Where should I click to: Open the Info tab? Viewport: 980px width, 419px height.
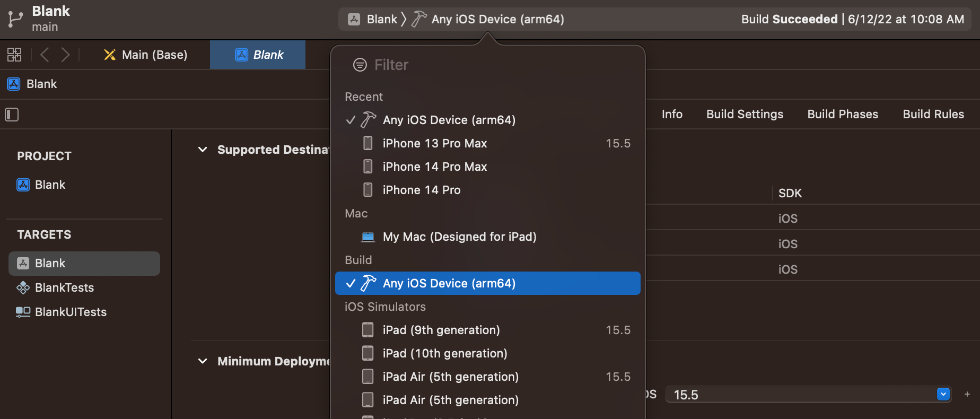point(672,114)
